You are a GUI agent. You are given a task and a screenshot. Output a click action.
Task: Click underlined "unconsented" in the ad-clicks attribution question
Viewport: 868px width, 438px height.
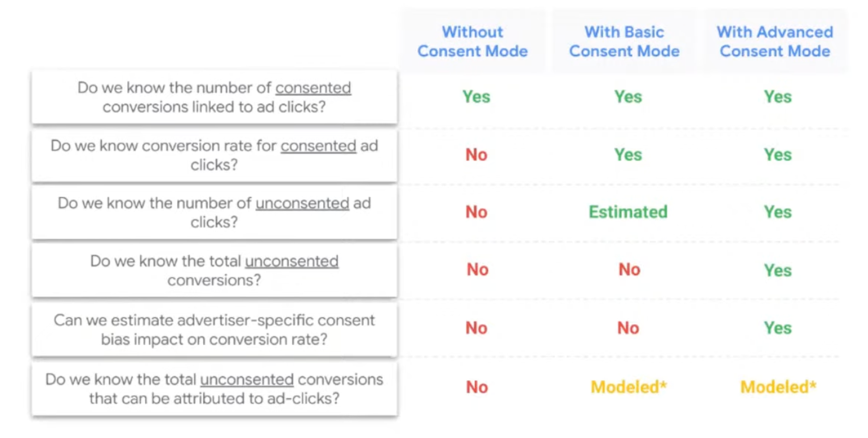(x=247, y=380)
